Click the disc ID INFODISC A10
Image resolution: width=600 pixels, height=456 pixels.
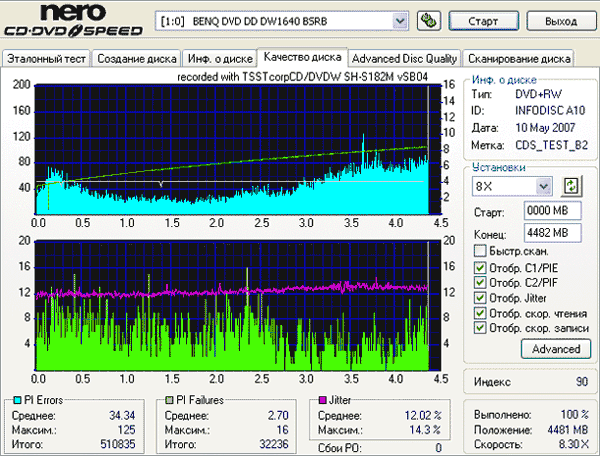click(x=550, y=111)
